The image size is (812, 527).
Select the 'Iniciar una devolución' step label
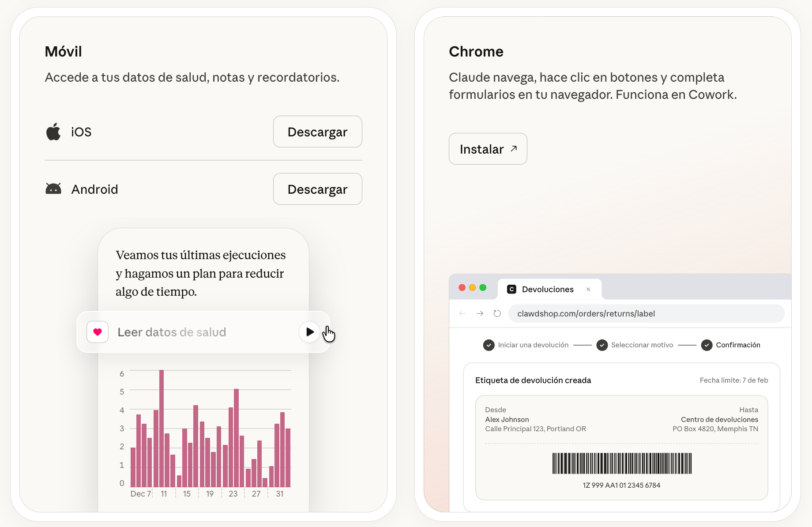533,345
